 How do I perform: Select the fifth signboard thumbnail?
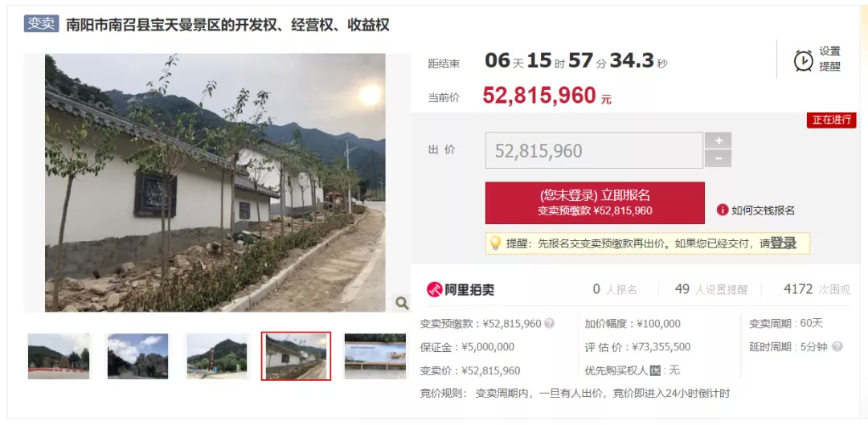[x=375, y=356]
